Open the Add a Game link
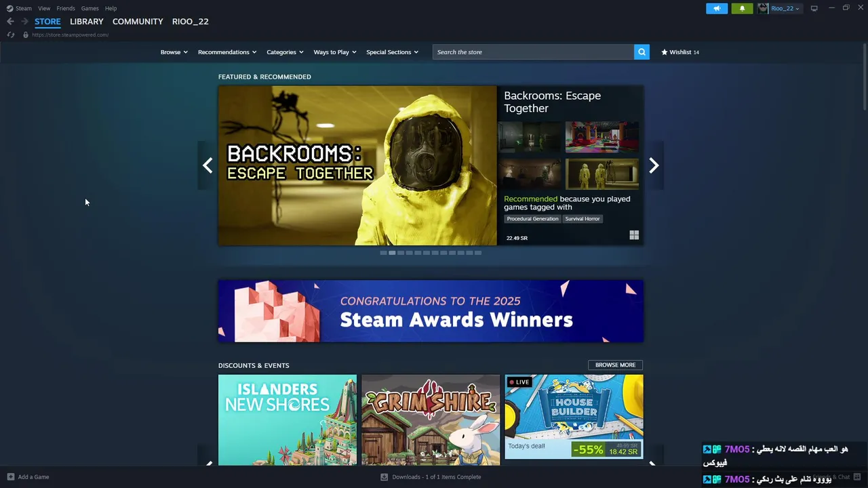Viewport: 868px width, 488px height. point(33,477)
